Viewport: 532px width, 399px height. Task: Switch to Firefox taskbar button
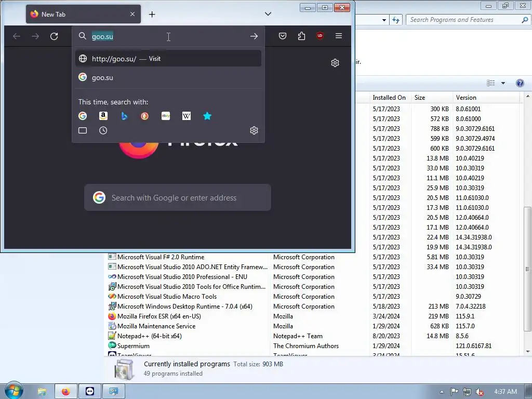(x=66, y=392)
